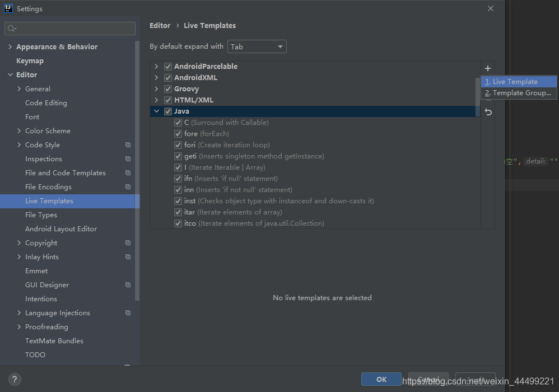The width and height of the screenshot is (559, 392).
Task: Toggle the Java group checkbox
Action: pos(168,111)
